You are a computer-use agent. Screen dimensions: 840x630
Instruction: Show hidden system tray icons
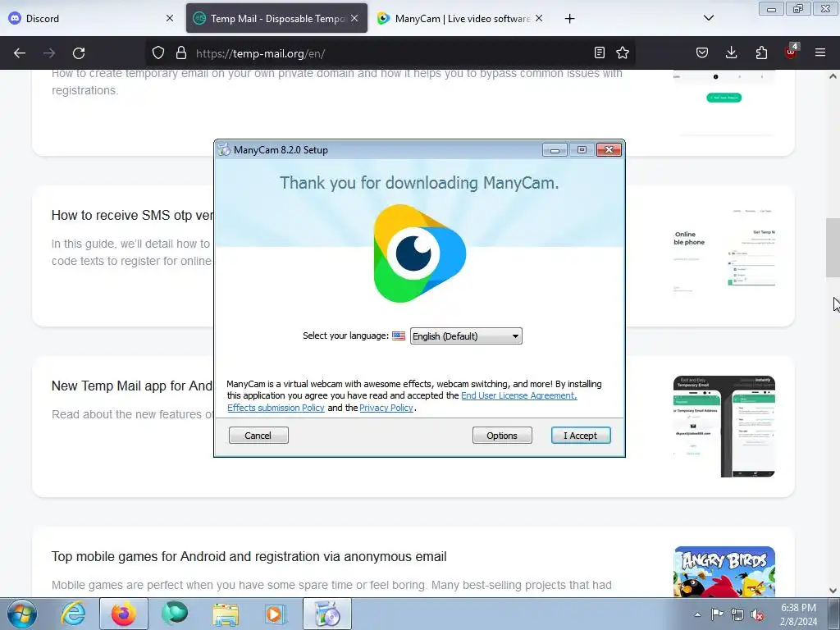tap(697, 614)
